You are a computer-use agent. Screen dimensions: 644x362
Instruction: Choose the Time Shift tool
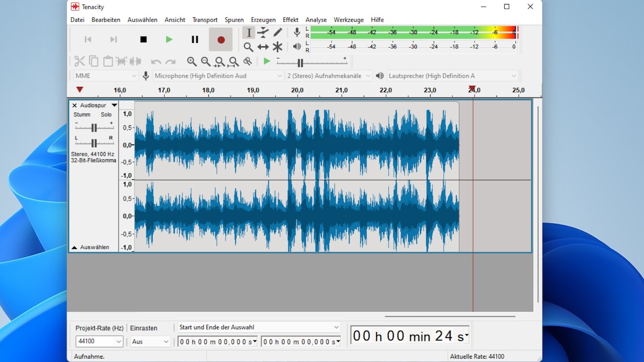263,47
